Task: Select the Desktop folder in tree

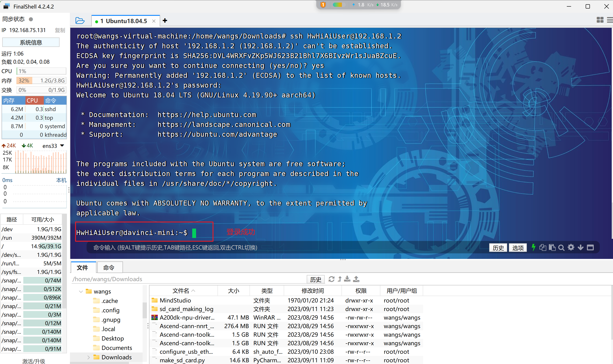Action: pos(108,339)
